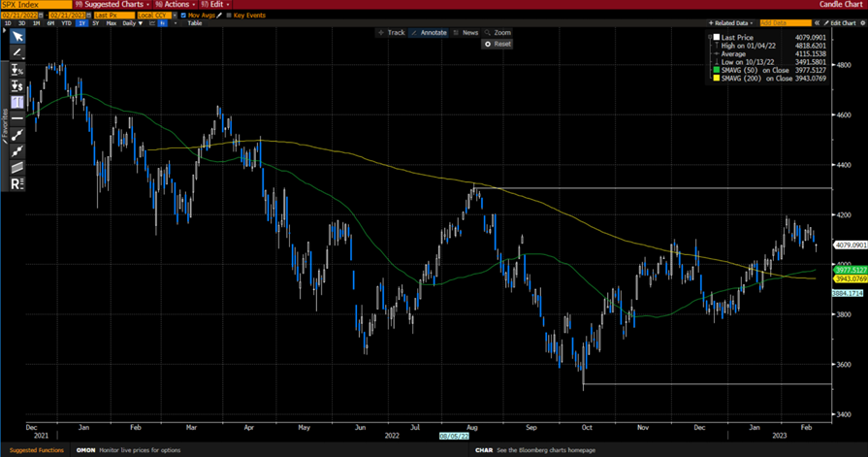Open the Daily periodicity dropdown
Viewport: 868px width, 457px height.
133,23
